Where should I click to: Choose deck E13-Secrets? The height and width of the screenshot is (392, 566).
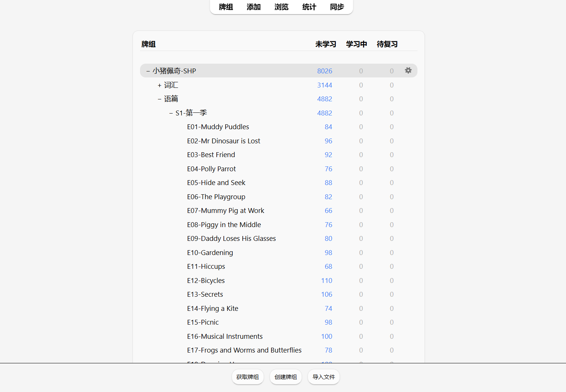pos(205,294)
